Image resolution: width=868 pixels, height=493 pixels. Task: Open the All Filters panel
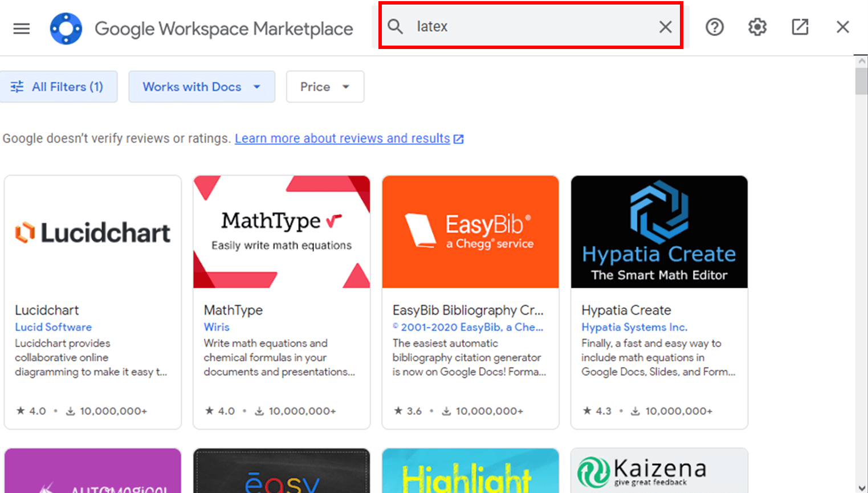[58, 87]
